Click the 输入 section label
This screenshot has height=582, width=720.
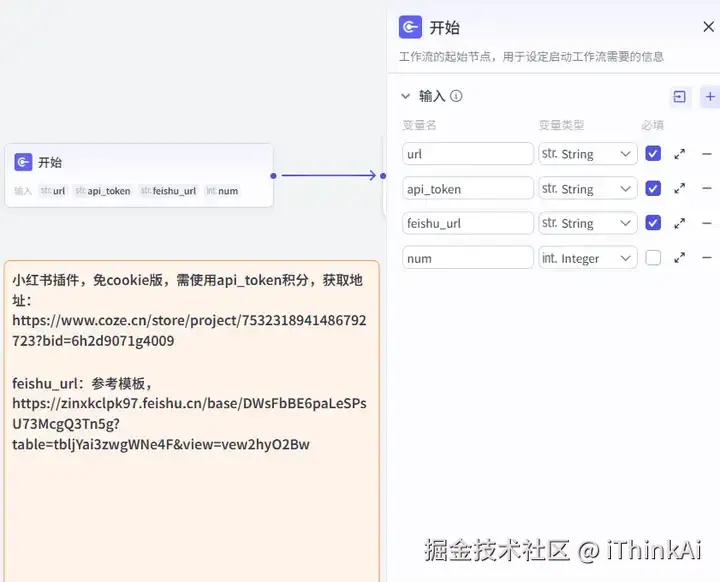click(x=432, y=96)
